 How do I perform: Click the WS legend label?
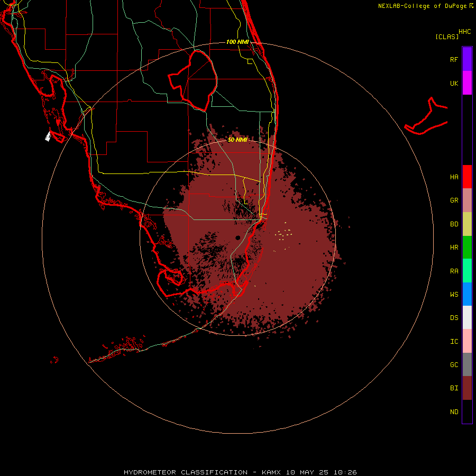pyautogui.click(x=454, y=294)
